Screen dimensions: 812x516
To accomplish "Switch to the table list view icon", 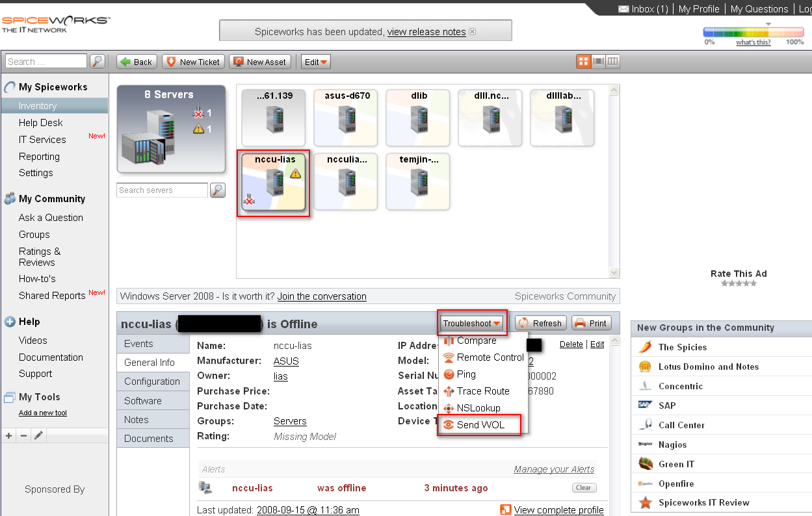I will point(612,62).
